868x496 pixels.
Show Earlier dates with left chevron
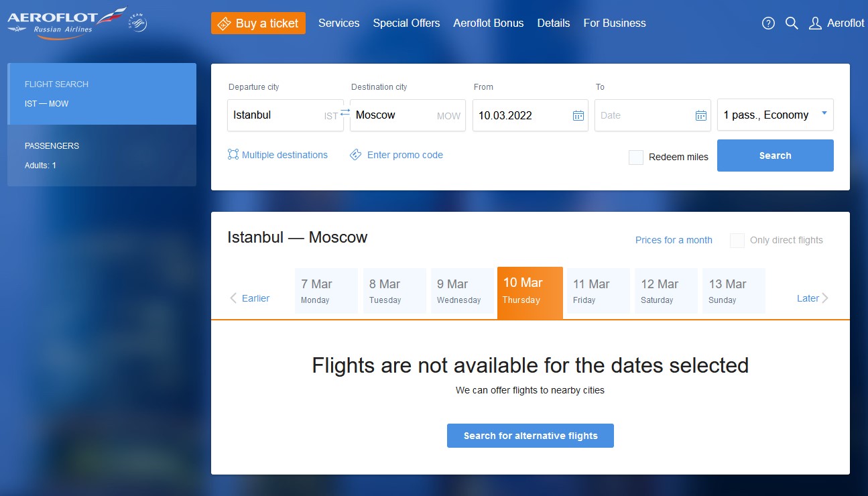tap(233, 298)
